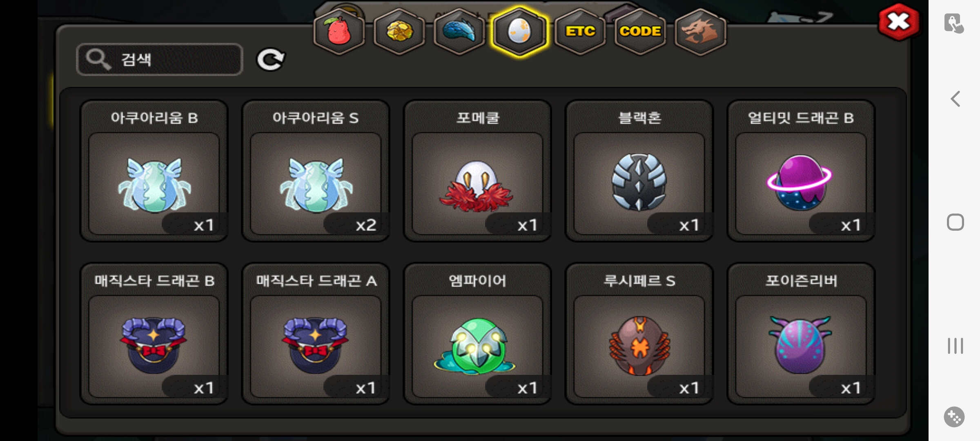Image resolution: width=980 pixels, height=441 pixels.
Task: Choose the 블랙혼 egg item
Action: click(639, 171)
